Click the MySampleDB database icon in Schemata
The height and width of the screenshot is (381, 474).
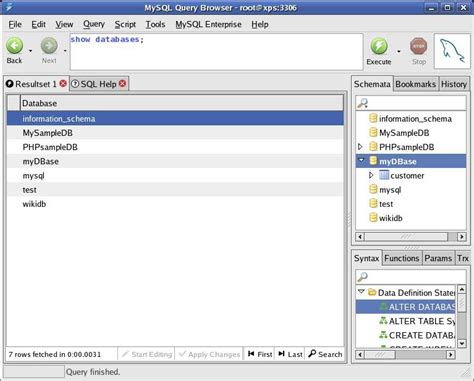pyautogui.click(x=373, y=132)
